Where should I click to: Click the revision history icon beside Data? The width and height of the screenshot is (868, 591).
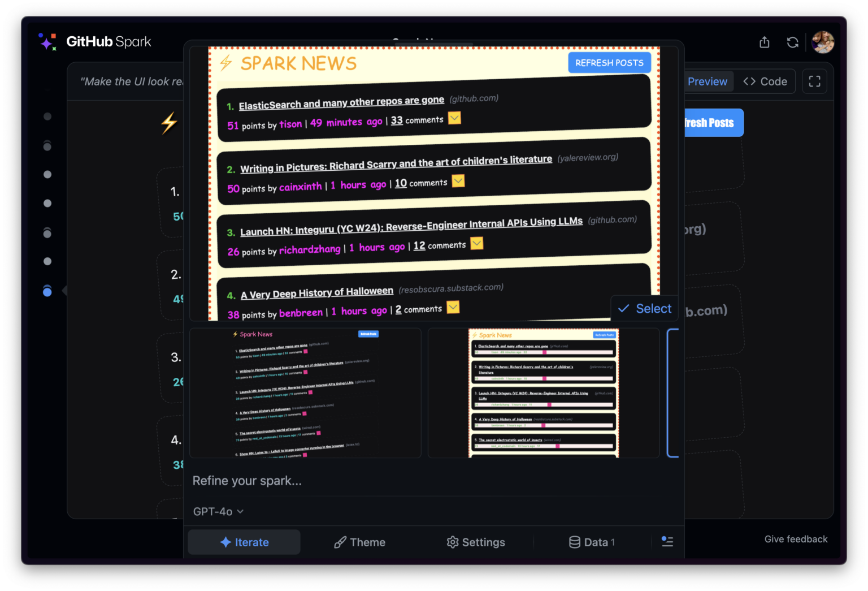(667, 542)
